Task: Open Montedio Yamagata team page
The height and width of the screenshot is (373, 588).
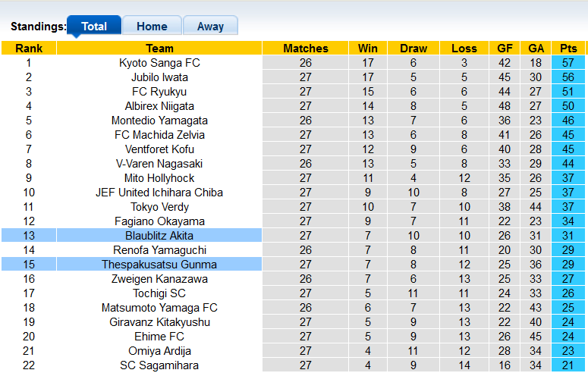Action: click(159, 121)
